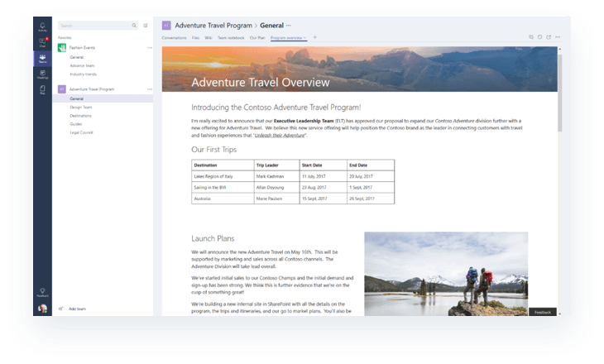
Task: Click the 'Trip Leader' column header
Action: (276, 165)
